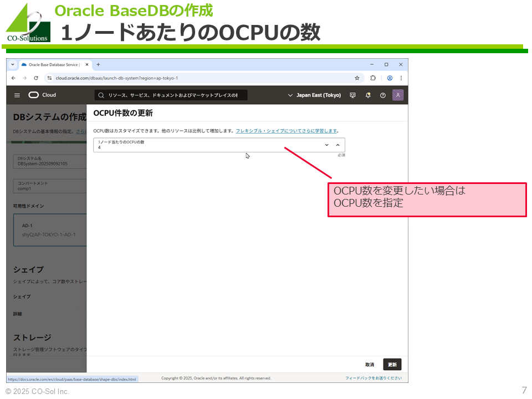Open the user profile avatar menu
The width and height of the screenshot is (532, 399).
point(398,95)
